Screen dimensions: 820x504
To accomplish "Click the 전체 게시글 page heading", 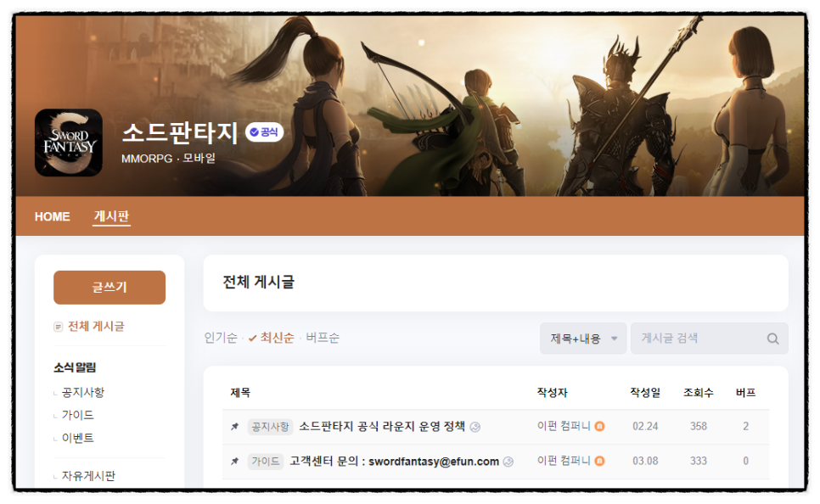I will click(259, 283).
